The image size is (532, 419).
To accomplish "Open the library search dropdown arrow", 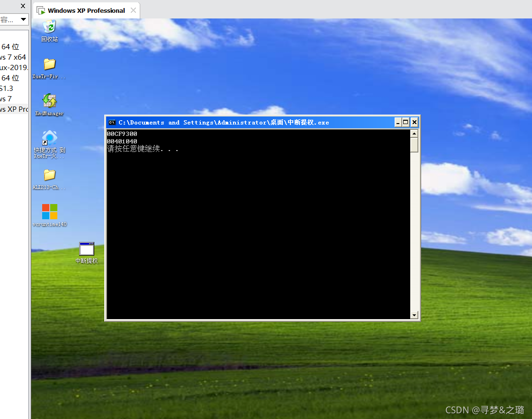I will [23, 19].
